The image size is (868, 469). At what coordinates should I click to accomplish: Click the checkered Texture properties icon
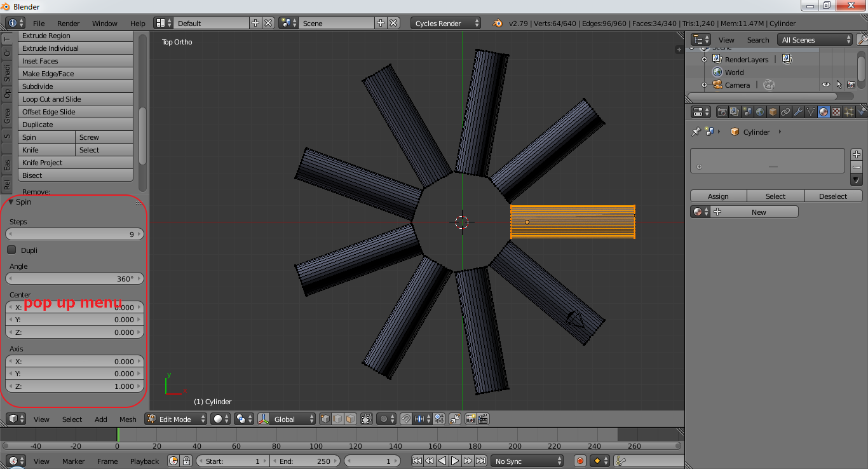coord(836,111)
